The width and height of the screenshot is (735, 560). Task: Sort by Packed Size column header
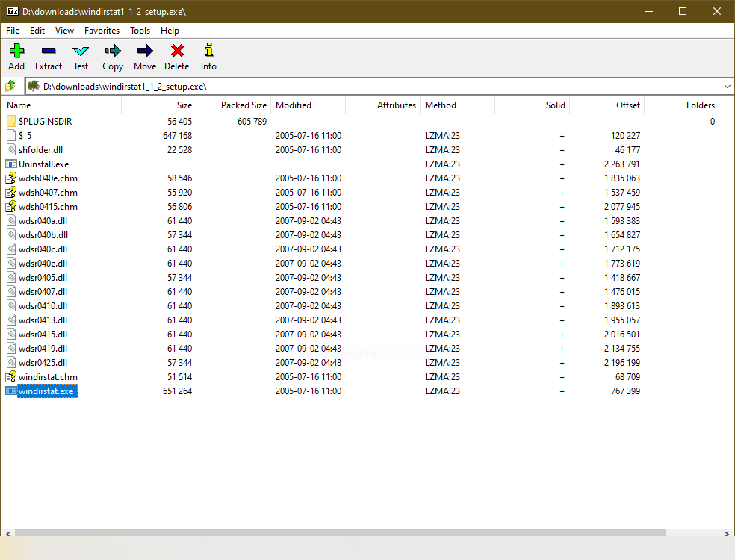234,105
